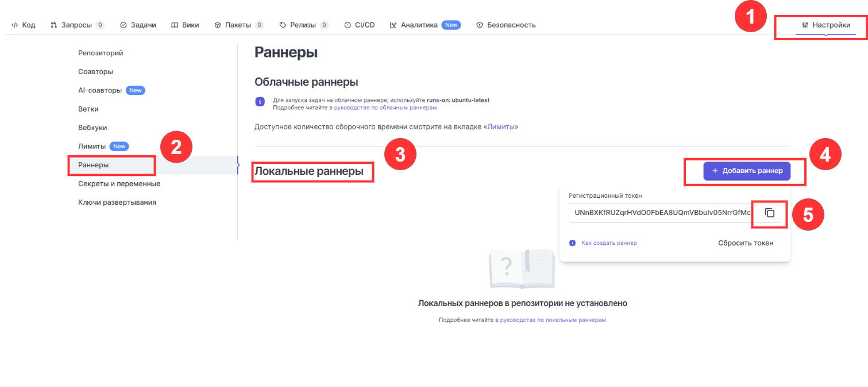The image size is (868, 387).
Task: Switch to the Задачи tab
Action: (x=138, y=25)
